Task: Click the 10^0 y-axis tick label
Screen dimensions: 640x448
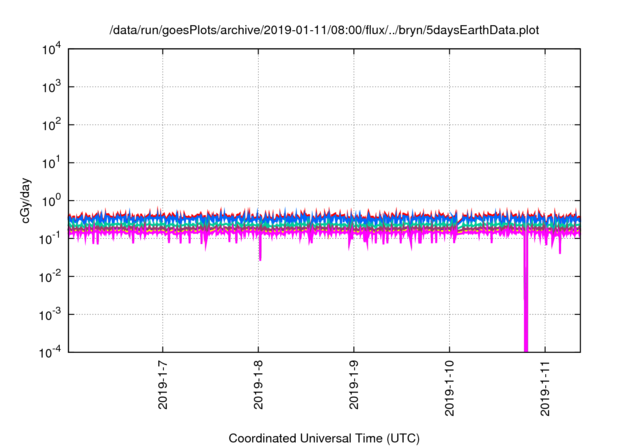Action: click(x=51, y=201)
